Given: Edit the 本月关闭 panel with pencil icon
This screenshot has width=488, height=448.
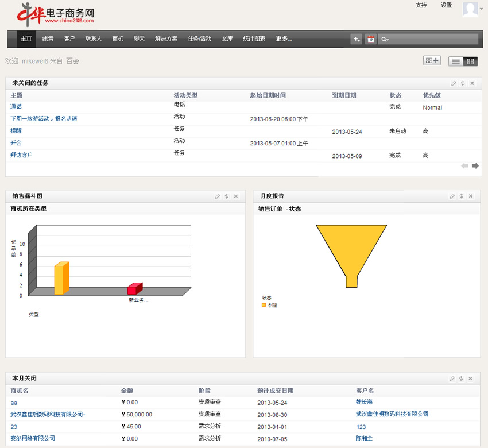Looking at the screenshot, I should tap(452, 379).
